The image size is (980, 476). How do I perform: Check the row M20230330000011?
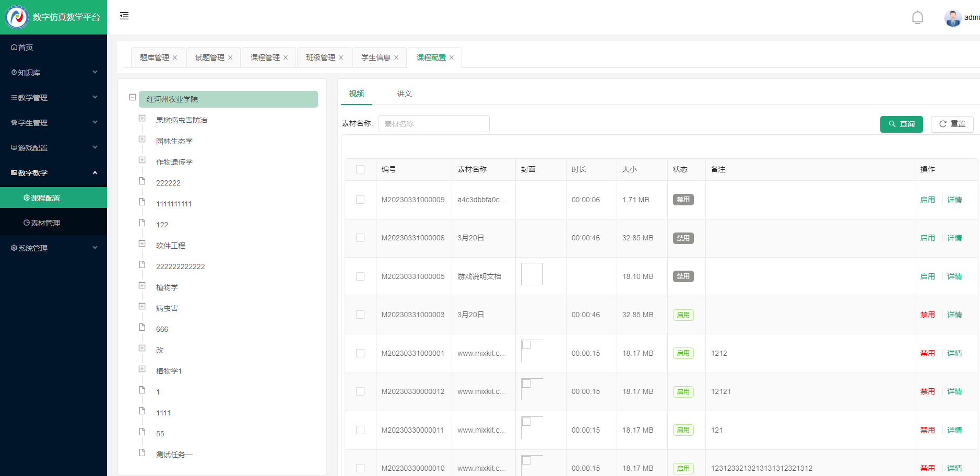[x=360, y=430]
